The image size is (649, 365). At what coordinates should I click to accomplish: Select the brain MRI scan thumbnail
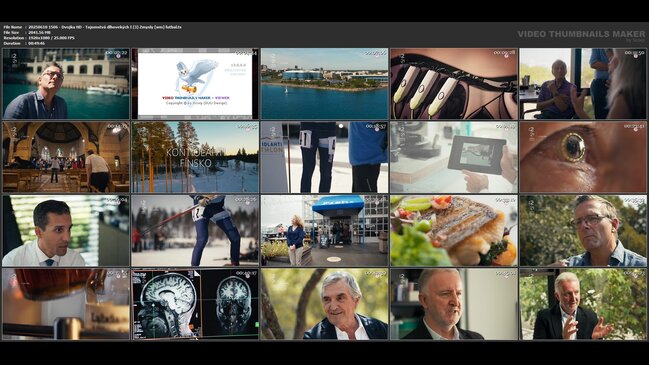(195, 304)
